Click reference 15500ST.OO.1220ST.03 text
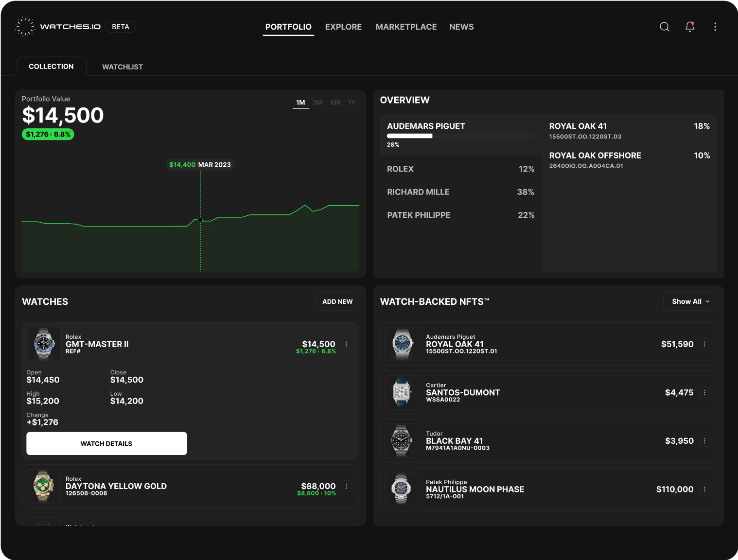Screen dimensions: 738x560 (585, 137)
